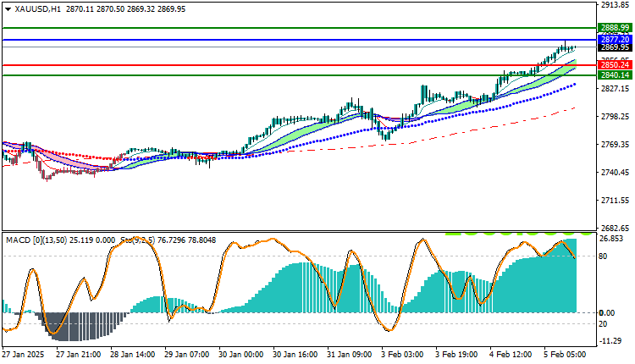Click the XAUUSD,H1 symbol title
Image resolution: width=635 pixels, height=364 pixels.
click(x=37, y=9)
